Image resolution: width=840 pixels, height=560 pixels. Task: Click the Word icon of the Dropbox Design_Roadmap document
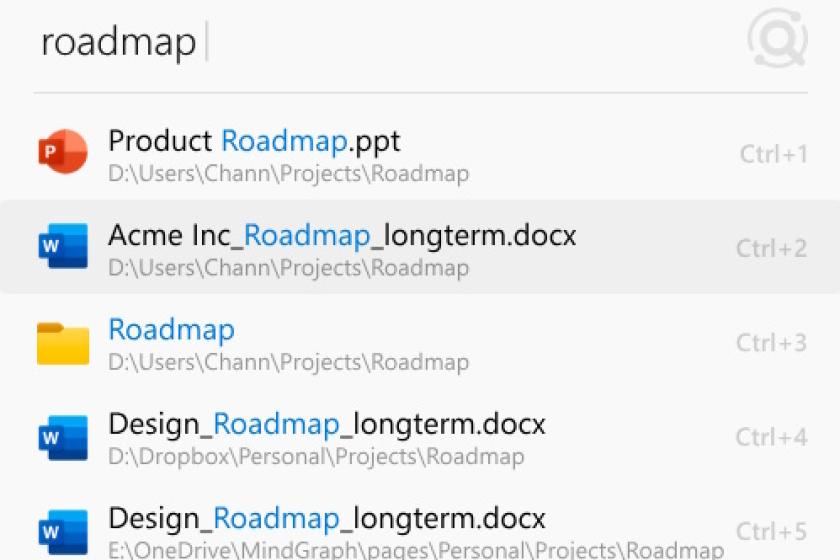tap(63, 437)
